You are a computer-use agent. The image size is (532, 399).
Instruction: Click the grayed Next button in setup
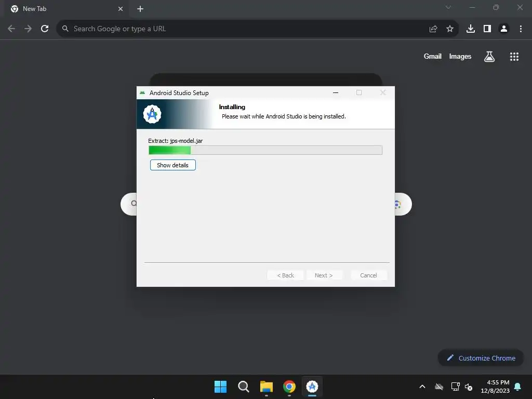coord(324,275)
